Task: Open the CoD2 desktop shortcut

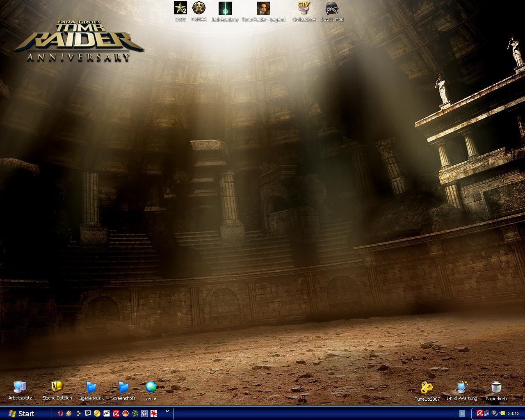Action: (180, 11)
